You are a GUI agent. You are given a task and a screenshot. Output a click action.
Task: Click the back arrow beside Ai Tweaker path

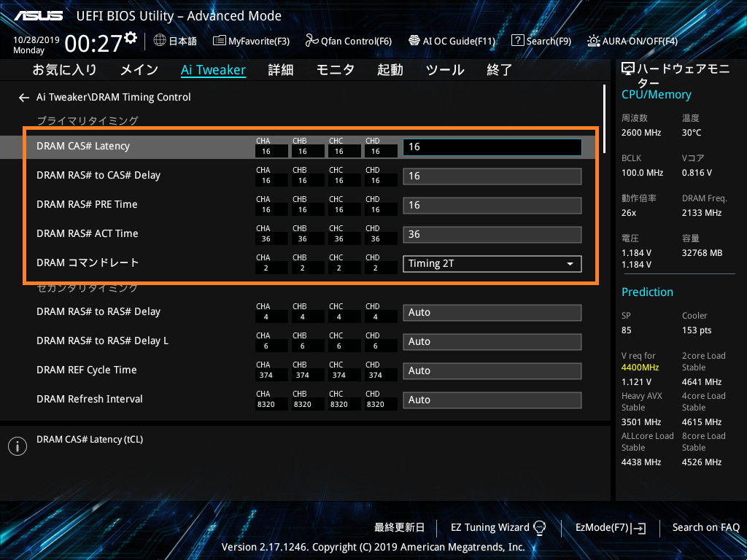pyautogui.click(x=24, y=98)
